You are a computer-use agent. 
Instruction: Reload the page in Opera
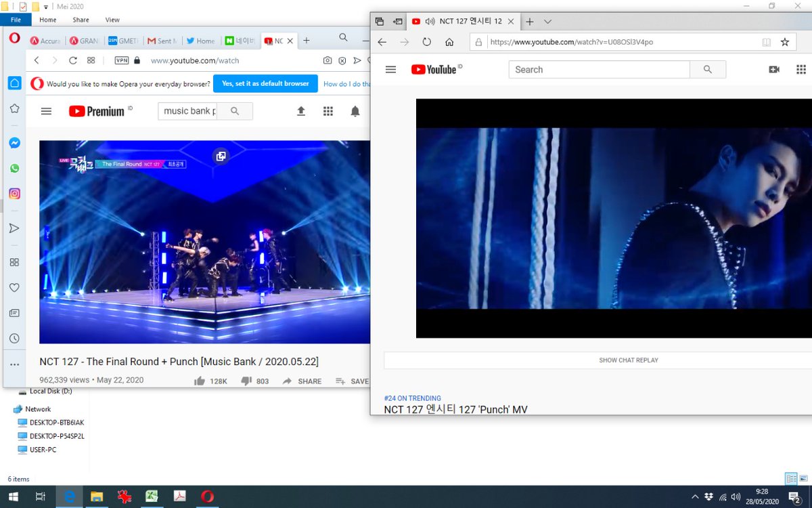73,60
